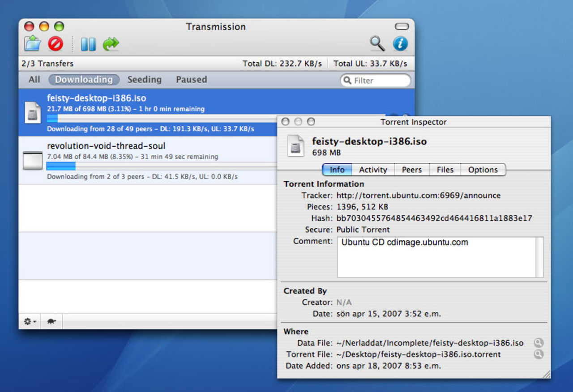Enable turtle speed limit mode
Image resolution: width=573 pixels, height=392 pixels.
point(51,321)
